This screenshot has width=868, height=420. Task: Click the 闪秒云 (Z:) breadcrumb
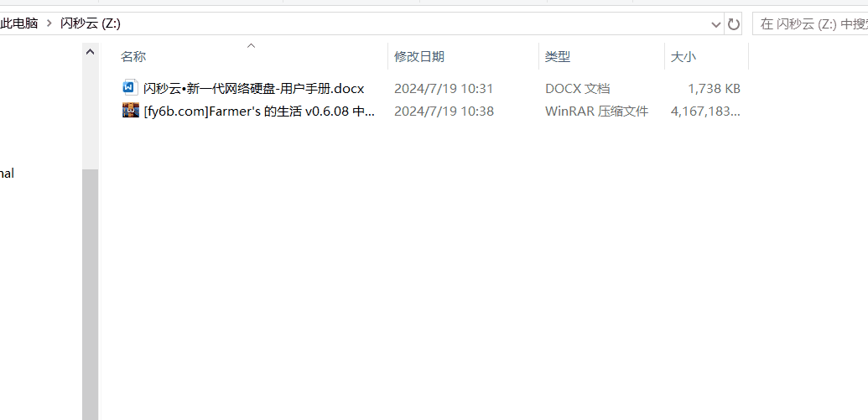(91, 23)
